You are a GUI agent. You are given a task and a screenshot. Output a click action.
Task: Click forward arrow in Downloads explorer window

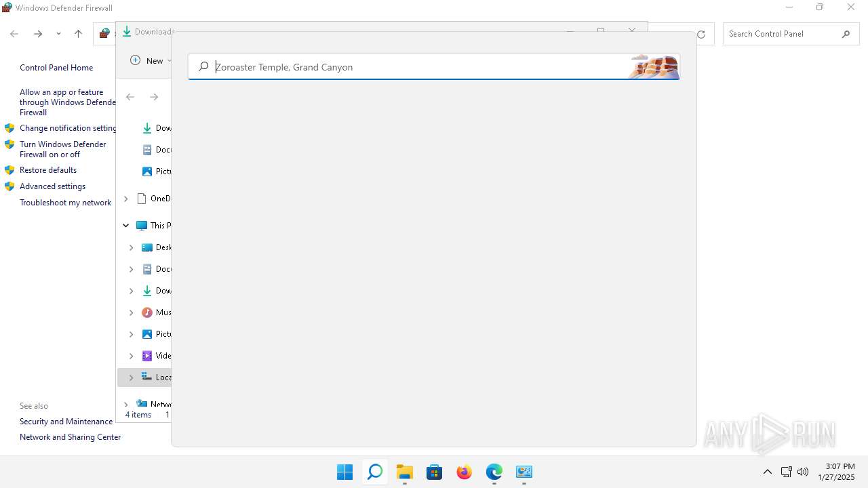point(154,97)
